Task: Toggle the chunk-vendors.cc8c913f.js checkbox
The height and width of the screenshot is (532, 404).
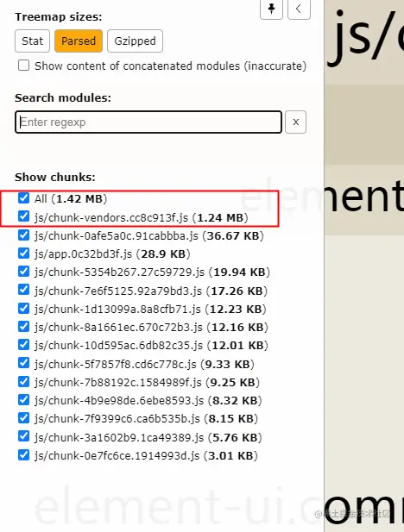Action: point(23,216)
